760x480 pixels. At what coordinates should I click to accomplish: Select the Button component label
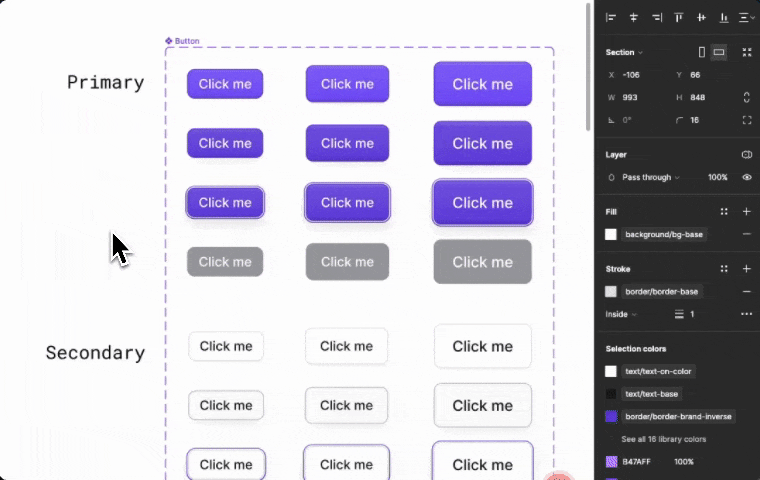(182, 41)
